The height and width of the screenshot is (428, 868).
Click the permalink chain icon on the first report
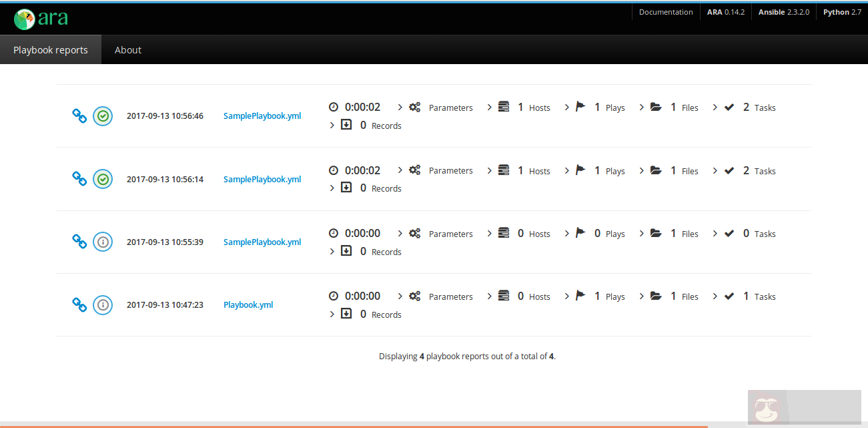(x=79, y=116)
